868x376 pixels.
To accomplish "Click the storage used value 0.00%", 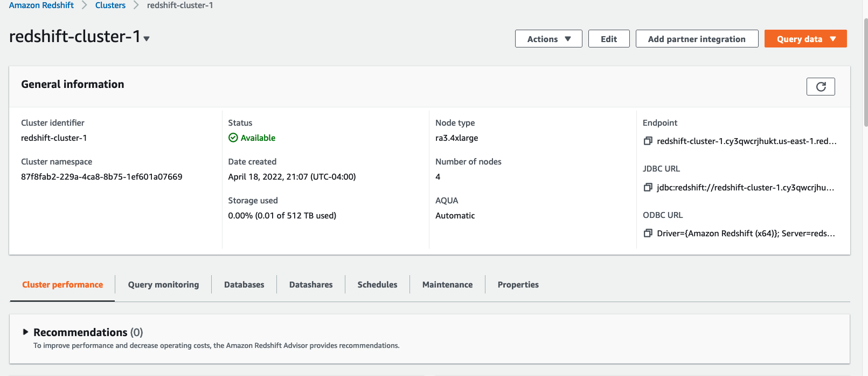I will (282, 215).
